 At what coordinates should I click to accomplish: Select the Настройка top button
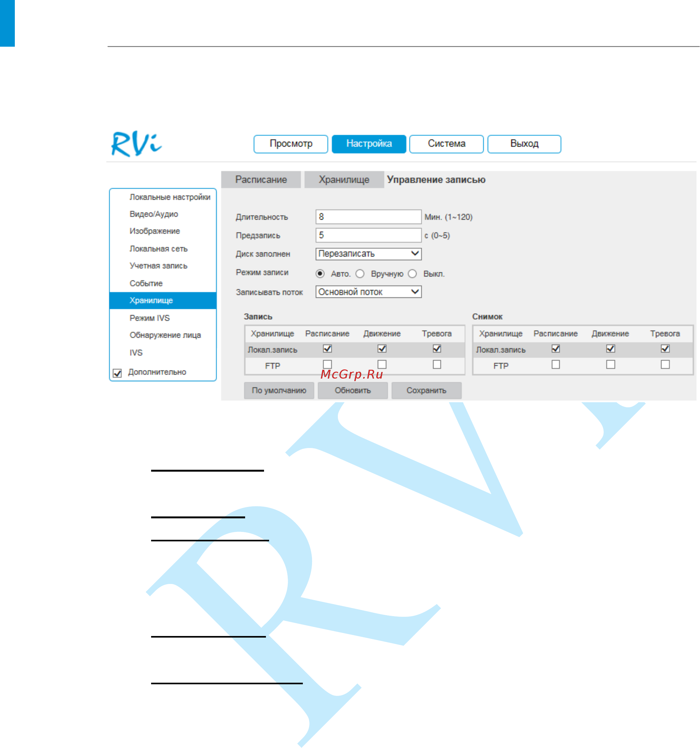pos(369,144)
